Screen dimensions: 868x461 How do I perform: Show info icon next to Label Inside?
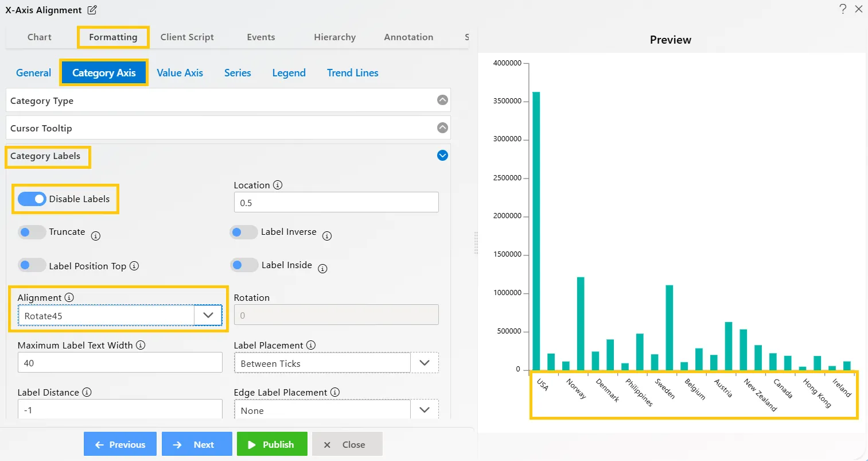(322, 269)
